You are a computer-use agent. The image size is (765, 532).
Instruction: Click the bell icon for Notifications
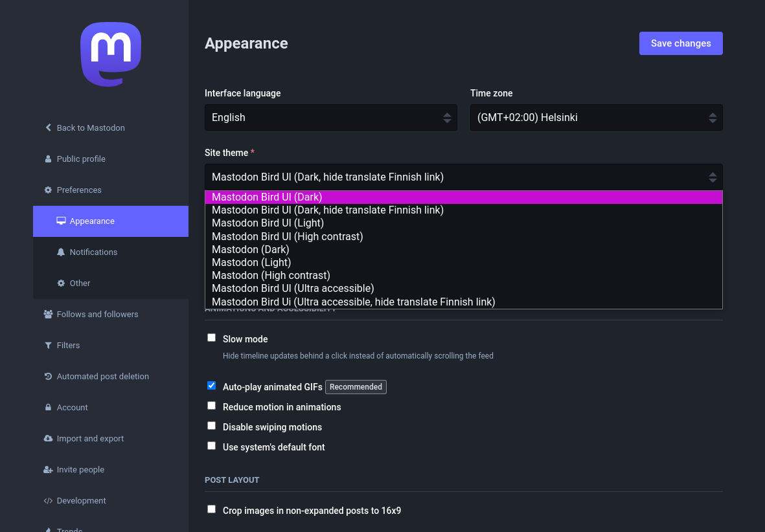[61, 252]
